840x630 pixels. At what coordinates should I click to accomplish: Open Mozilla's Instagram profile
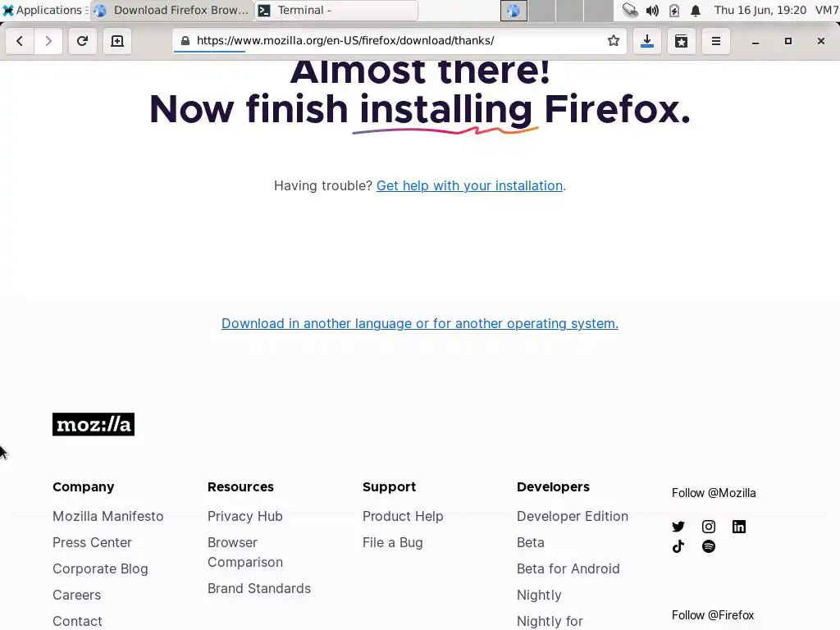(x=708, y=527)
